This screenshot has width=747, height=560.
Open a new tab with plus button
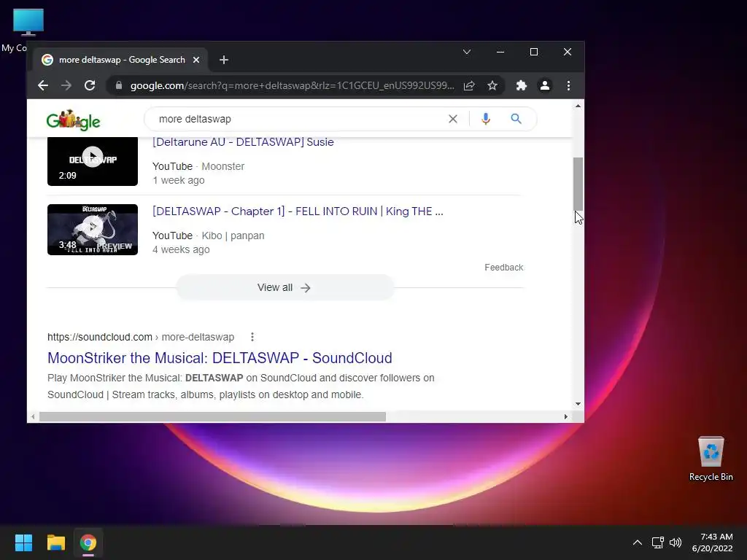tap(224, 60)
